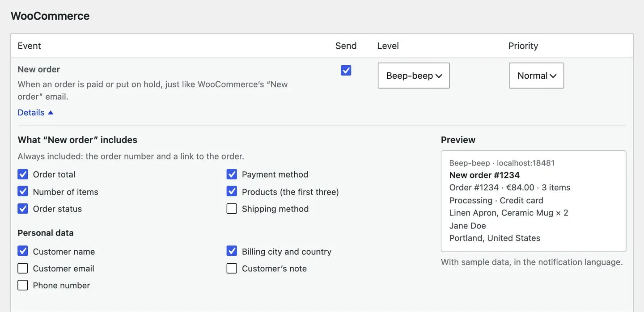Toggle the Number of items checkbox

click(23, 191)
